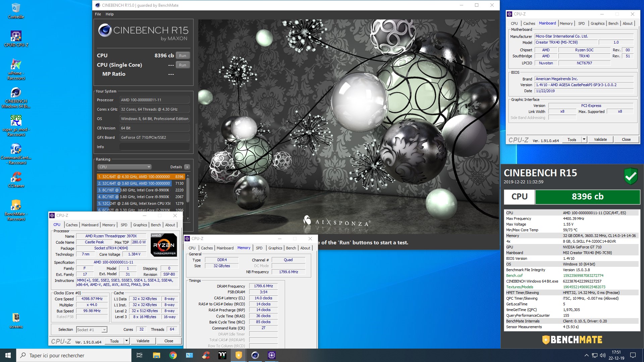Open CPU tab in memory CPU-Z window
This screenshot has width=644, height=362.
point(192,248)
